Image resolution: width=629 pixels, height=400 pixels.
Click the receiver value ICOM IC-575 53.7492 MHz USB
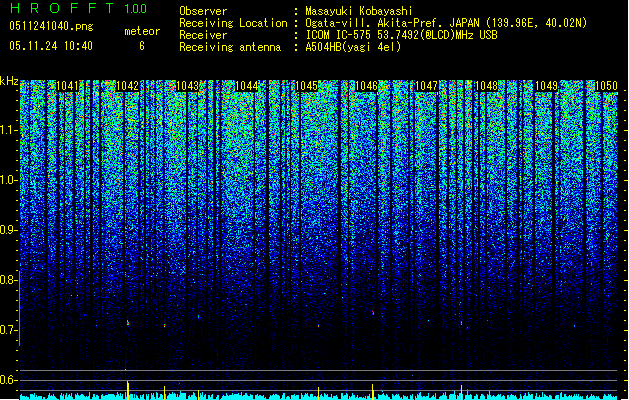click(x=401, y=35)
